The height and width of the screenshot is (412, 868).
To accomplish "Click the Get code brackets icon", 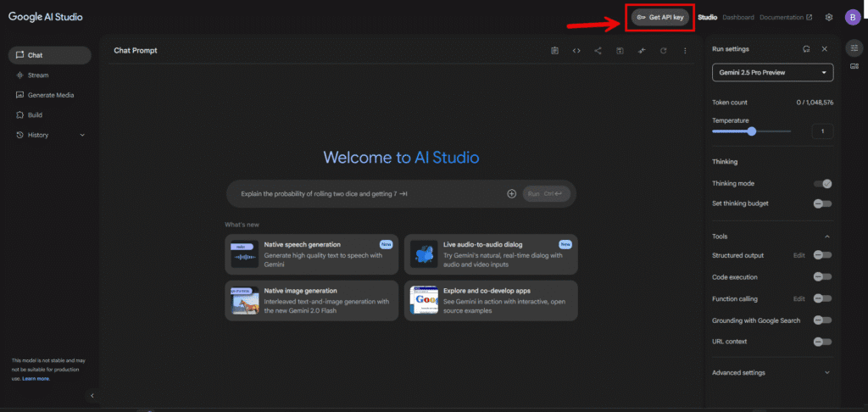I will click(576, 51).
